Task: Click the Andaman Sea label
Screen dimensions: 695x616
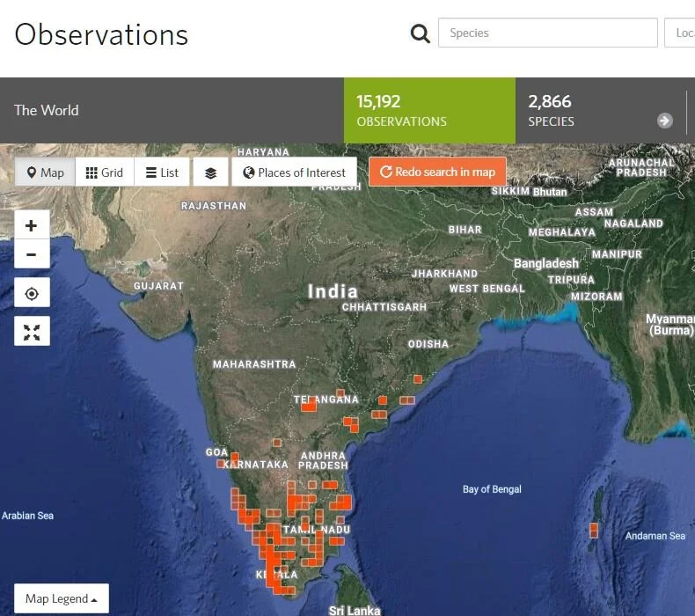Action: (655, 536)
